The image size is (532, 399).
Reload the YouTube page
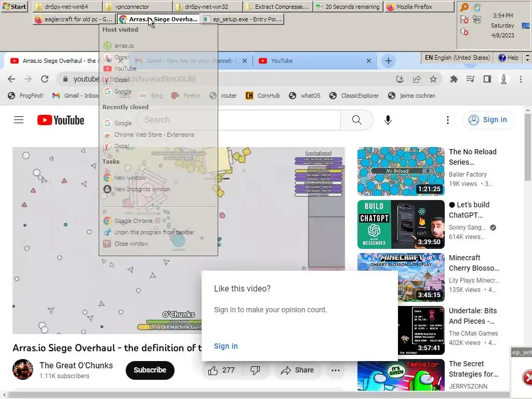(45, 79)
